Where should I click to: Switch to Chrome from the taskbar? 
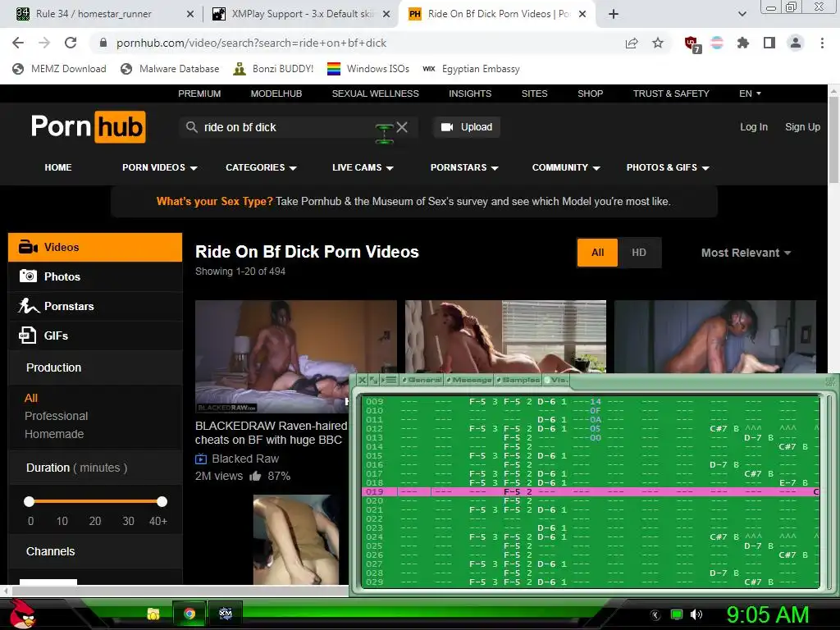pos(189,614)
